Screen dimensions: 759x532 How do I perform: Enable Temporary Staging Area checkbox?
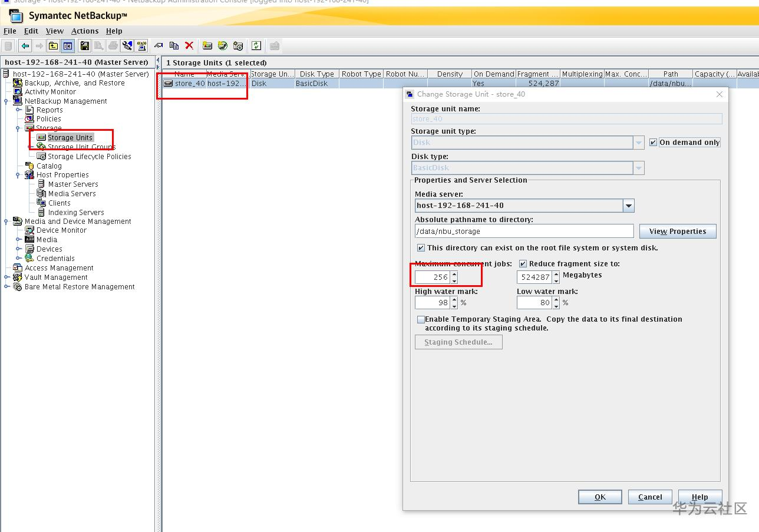(x=421, y=319)
